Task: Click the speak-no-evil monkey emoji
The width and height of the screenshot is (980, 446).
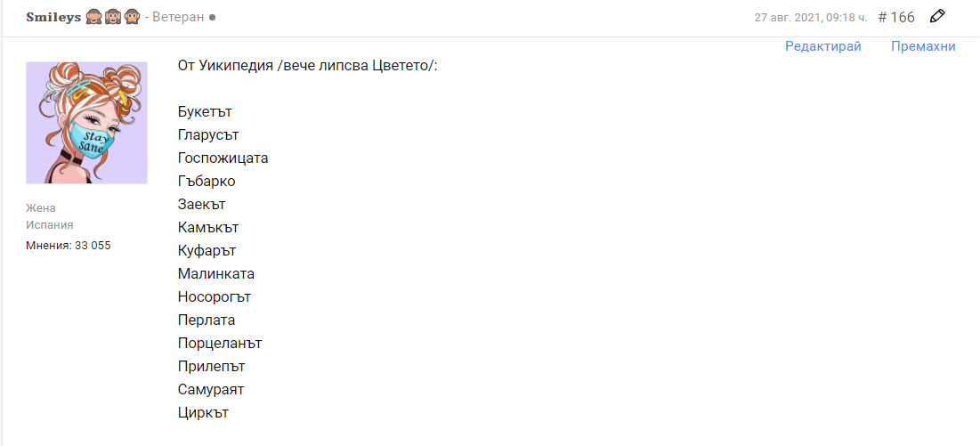Action: [132, 17]
